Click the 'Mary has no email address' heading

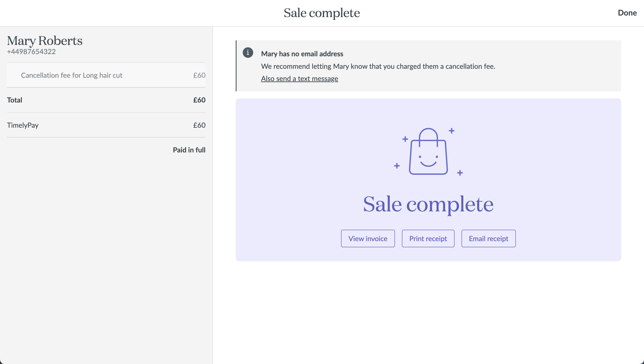302,54
